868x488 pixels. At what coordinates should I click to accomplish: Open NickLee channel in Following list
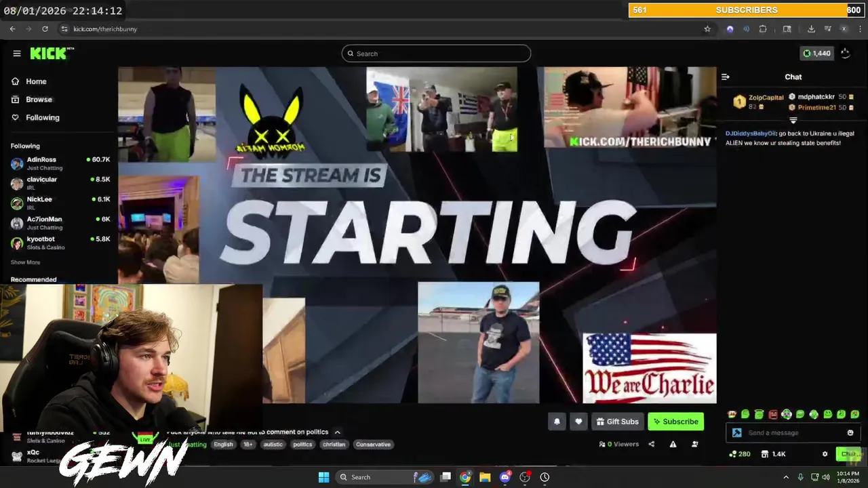[60, 203]
